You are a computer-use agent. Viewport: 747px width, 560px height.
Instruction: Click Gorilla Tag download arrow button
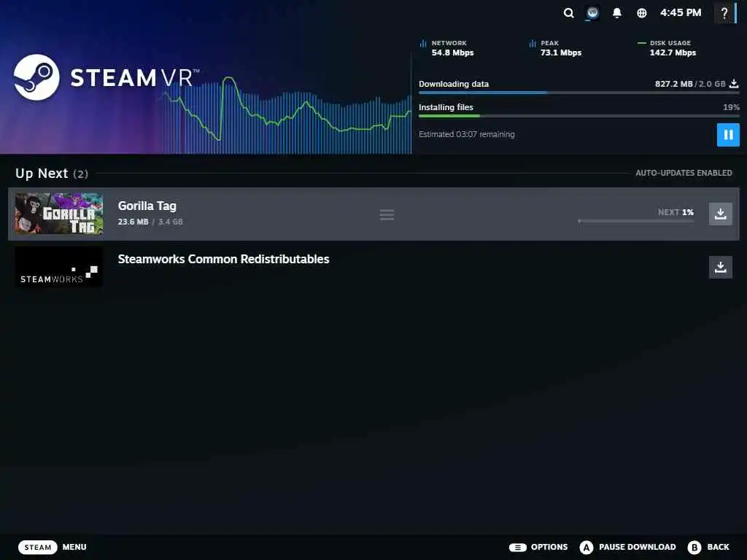(721, 214)
